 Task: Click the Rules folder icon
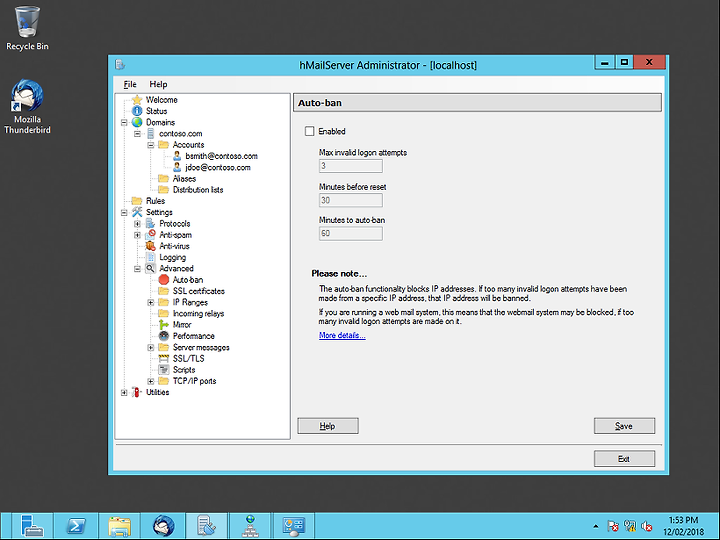[137, 201]
